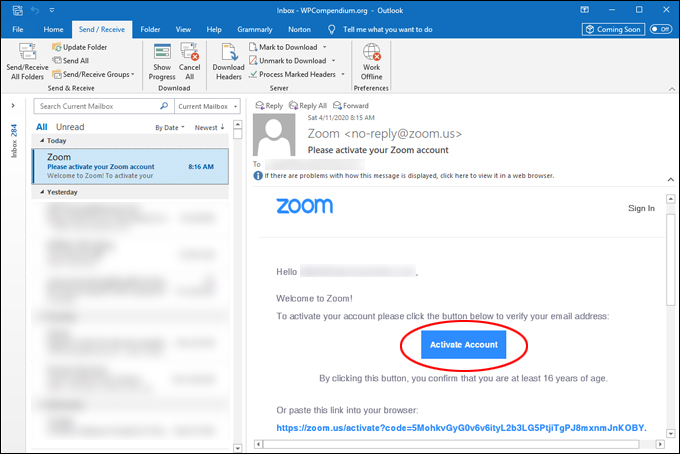Image resolution: width=680 pixels, height=454 pixels.
Task: Click info bar to view in browser
Action: [404, 176]
